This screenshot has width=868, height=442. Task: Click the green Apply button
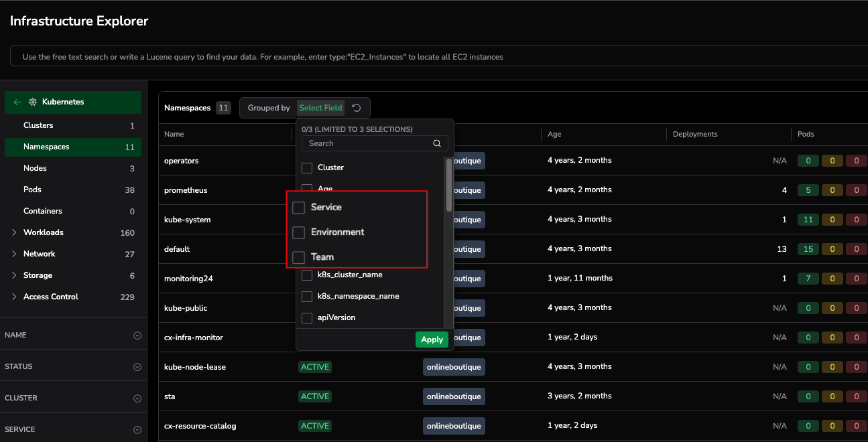pos(432,340)
